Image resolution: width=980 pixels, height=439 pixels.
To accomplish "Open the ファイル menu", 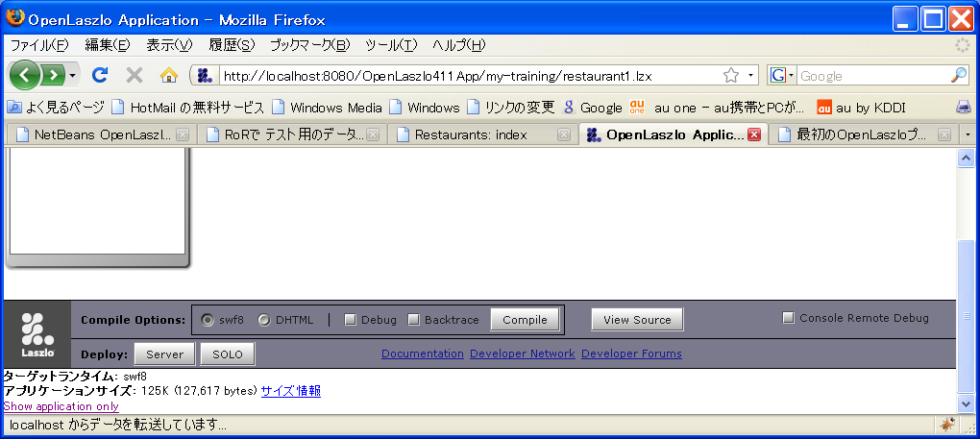I will point(39,45).
